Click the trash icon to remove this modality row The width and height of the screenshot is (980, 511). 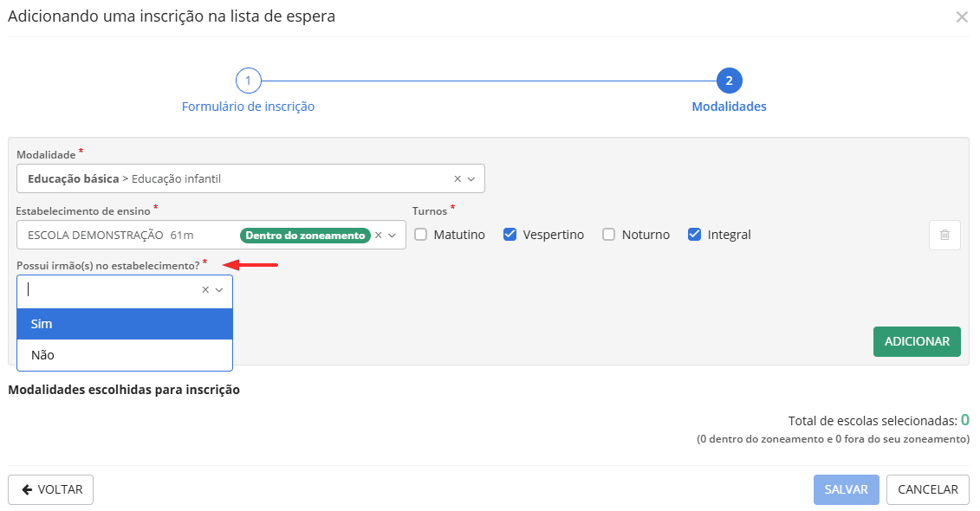coord(944,235)
